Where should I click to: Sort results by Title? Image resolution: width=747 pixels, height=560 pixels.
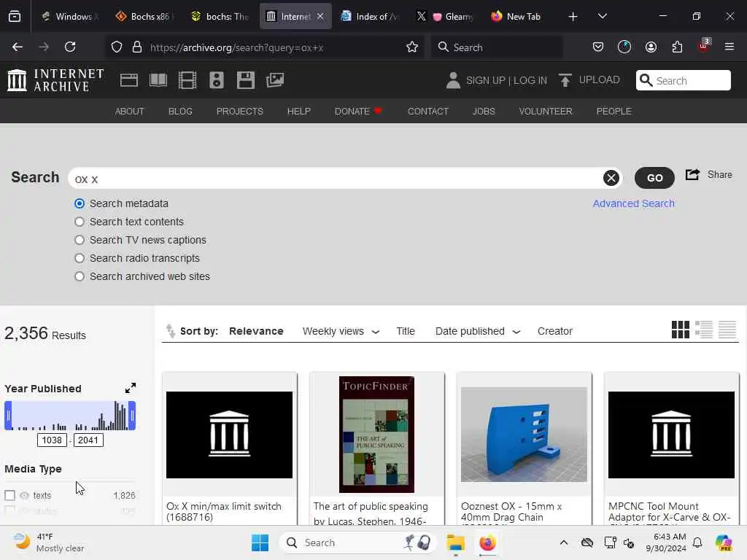[406, 331]
